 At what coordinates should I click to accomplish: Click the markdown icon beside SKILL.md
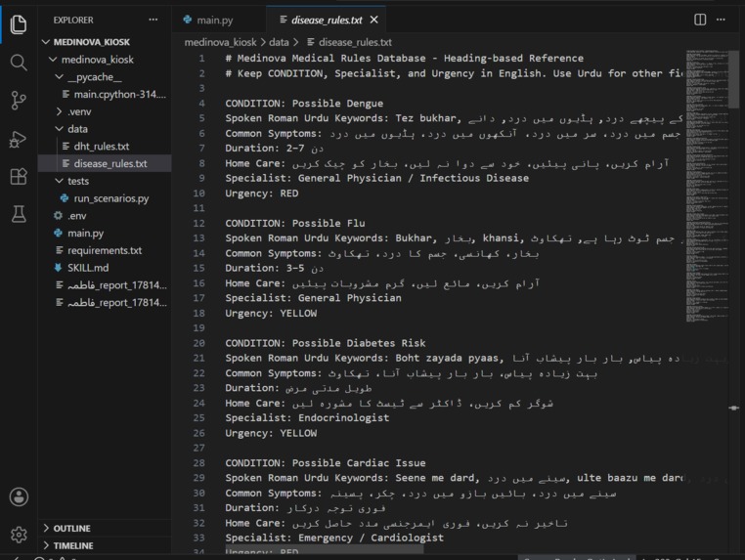(58, 268)
